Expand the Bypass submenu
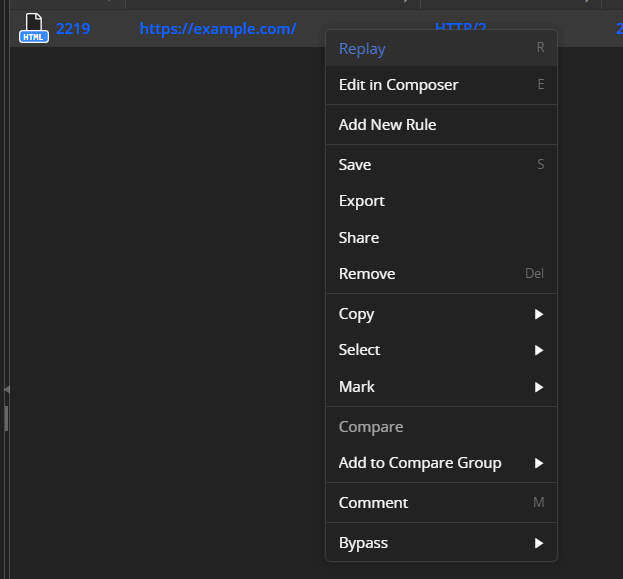Image resolution: width=623 pixels, height=579 pixels. (x=441, y=543)
